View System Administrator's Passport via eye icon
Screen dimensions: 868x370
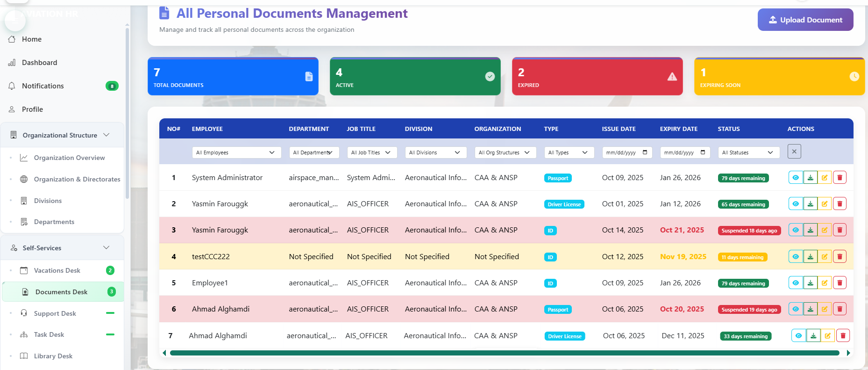(x=796, y=178)
